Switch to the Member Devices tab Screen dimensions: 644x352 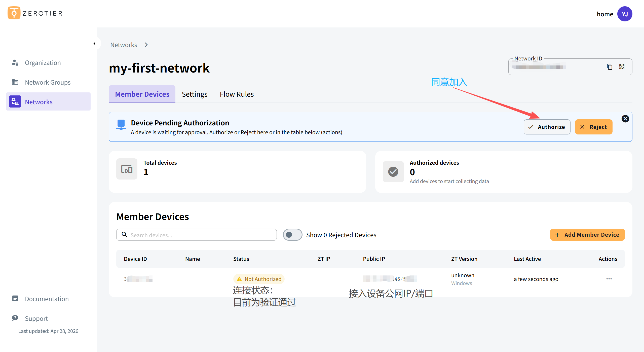pyautogui.click(x=142, y=94)
